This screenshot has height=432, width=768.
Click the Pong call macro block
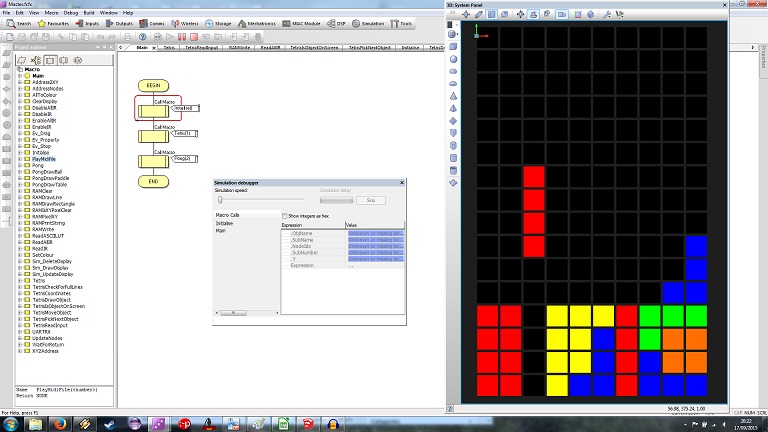tap(153, 161)
